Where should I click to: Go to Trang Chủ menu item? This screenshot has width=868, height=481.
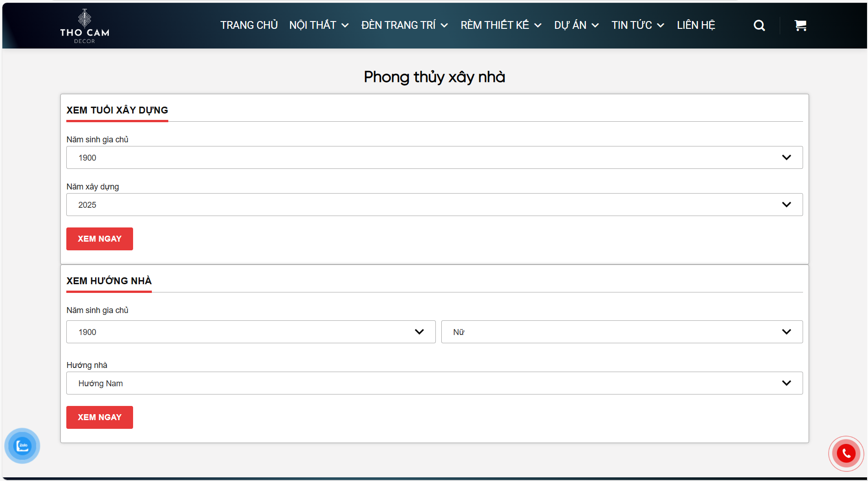249,25
